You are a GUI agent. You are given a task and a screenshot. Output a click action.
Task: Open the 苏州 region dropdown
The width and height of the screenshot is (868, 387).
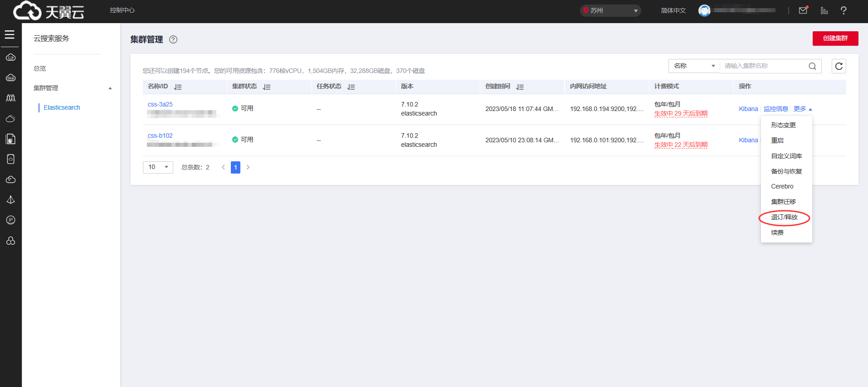click(x=610, y=10)
